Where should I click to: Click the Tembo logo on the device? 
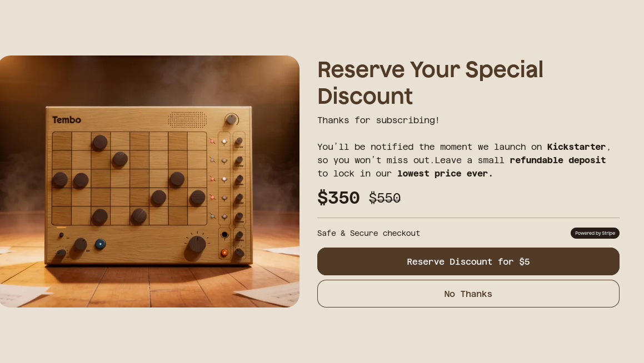coord(67,120)
